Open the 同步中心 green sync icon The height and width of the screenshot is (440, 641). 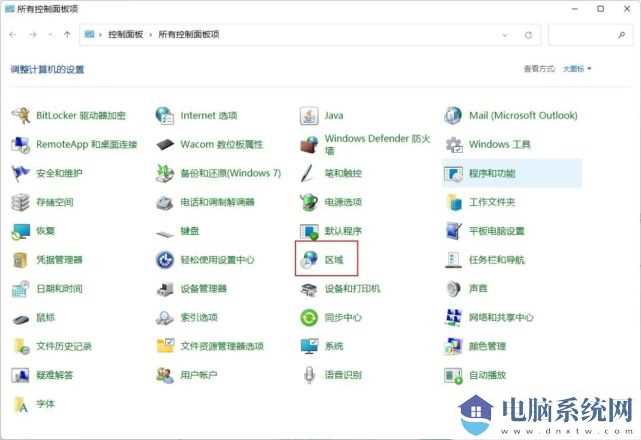309,317
